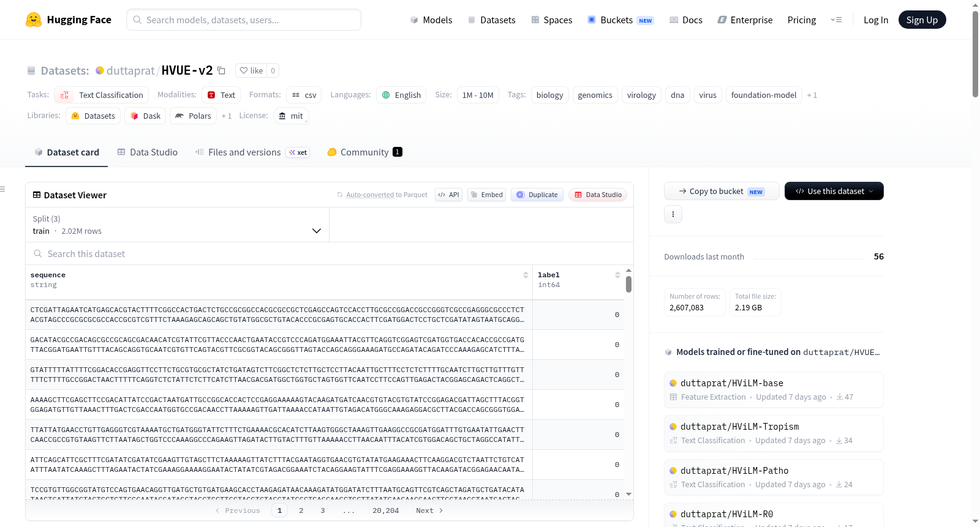Open the Pricing page
The width and height of the screenshot is (980, 527).
(802, 20)
